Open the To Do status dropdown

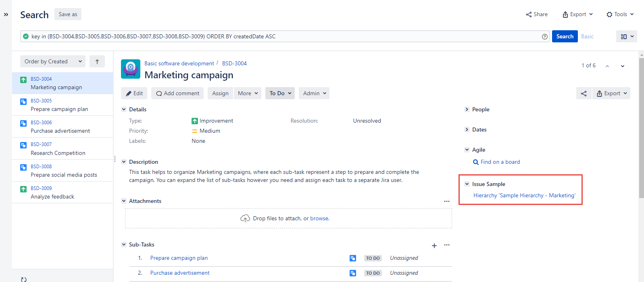280,94
